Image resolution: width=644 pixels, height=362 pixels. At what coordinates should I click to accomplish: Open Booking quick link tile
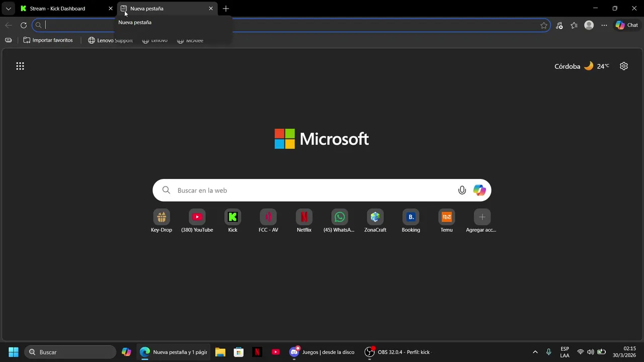[411, 221]
